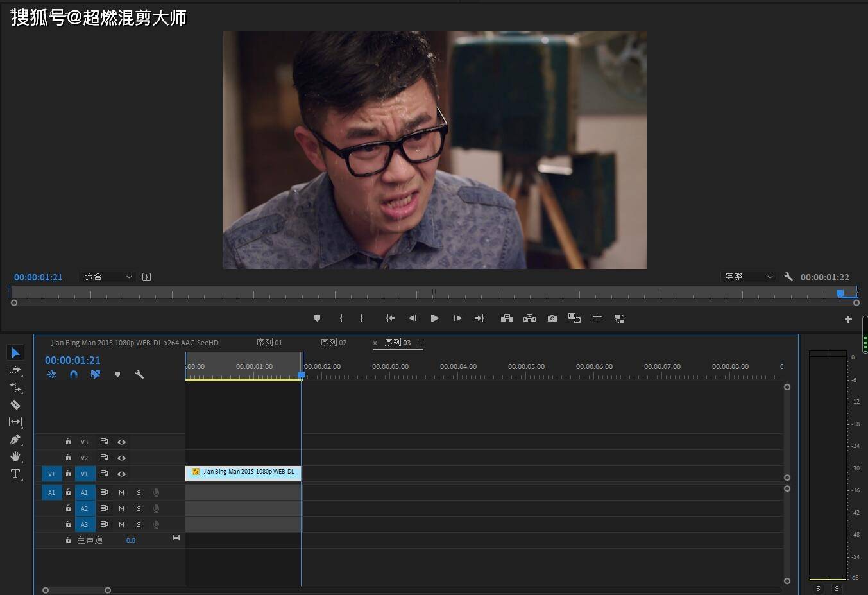
Task: Click the 主声道 volume value 0.0
Action: [x=131, y=540]
